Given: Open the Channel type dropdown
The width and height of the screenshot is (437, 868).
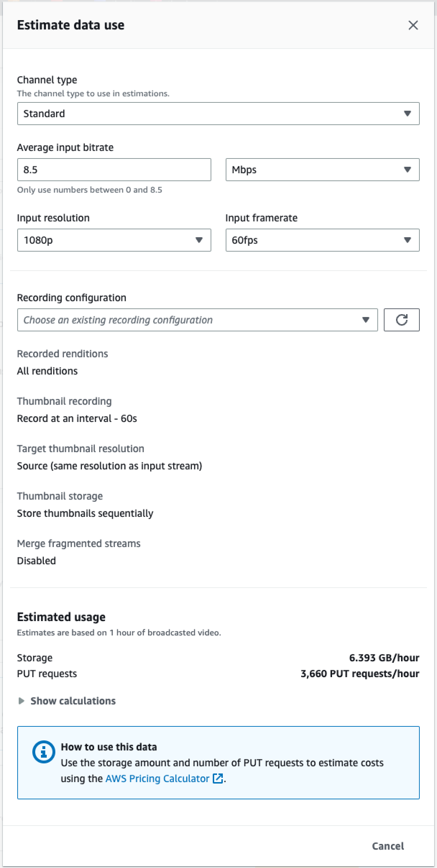Looking at the screenshot, I should pyautogui.click(x=218, y=114).
